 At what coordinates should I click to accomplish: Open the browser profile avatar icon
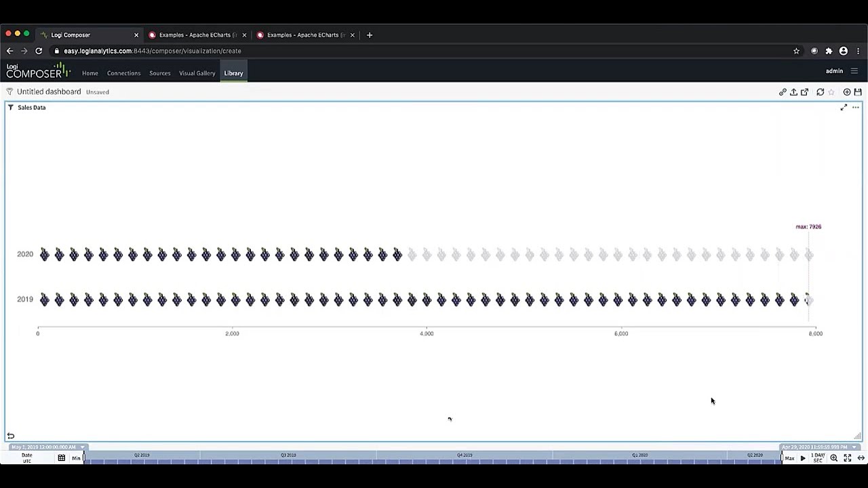tap(844, 51)
